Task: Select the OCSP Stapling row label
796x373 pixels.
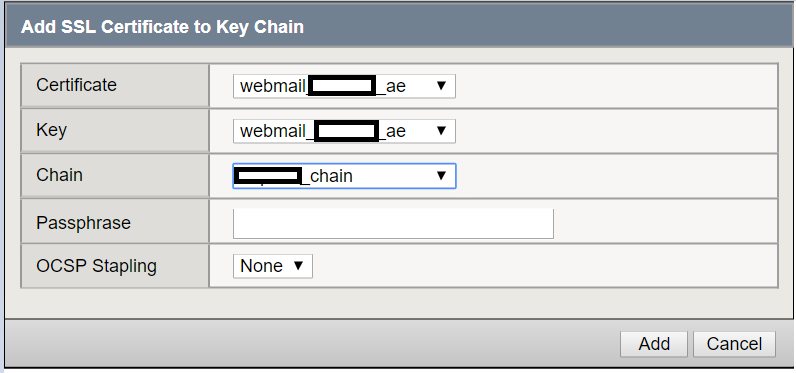Action: [96, 266]
